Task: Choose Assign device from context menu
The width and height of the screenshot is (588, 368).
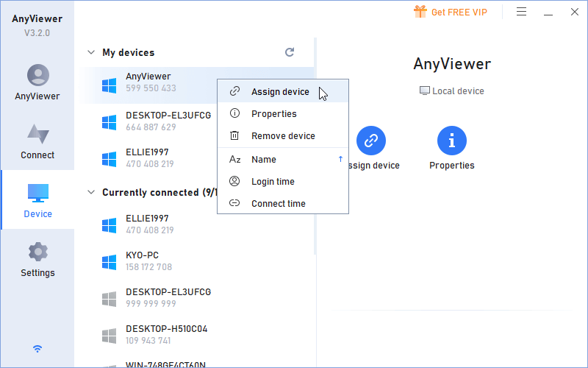Action: click(x=280, y=92)
